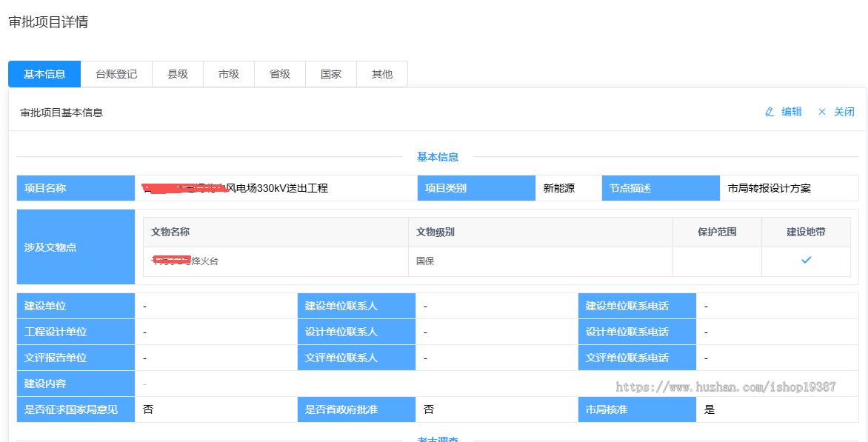Click the 烽火台 relic name cell
The image size is (868, 442).
[276, 261]
